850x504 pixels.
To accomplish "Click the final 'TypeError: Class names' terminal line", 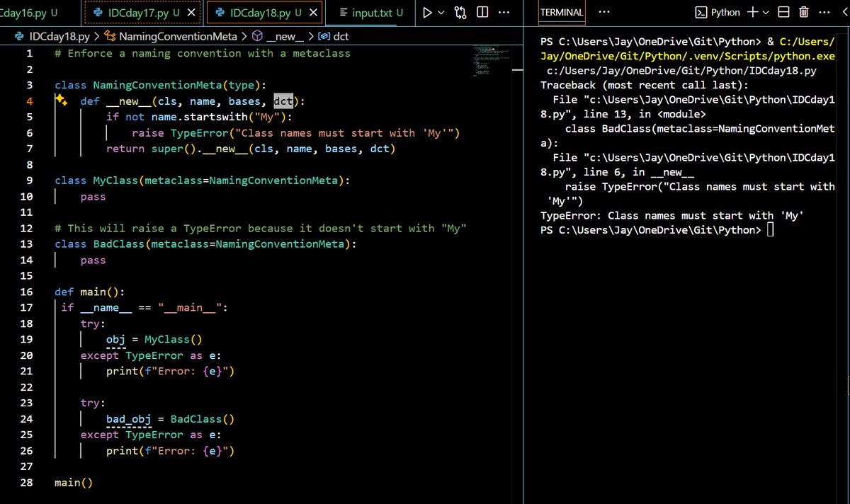I will (672, 216).
